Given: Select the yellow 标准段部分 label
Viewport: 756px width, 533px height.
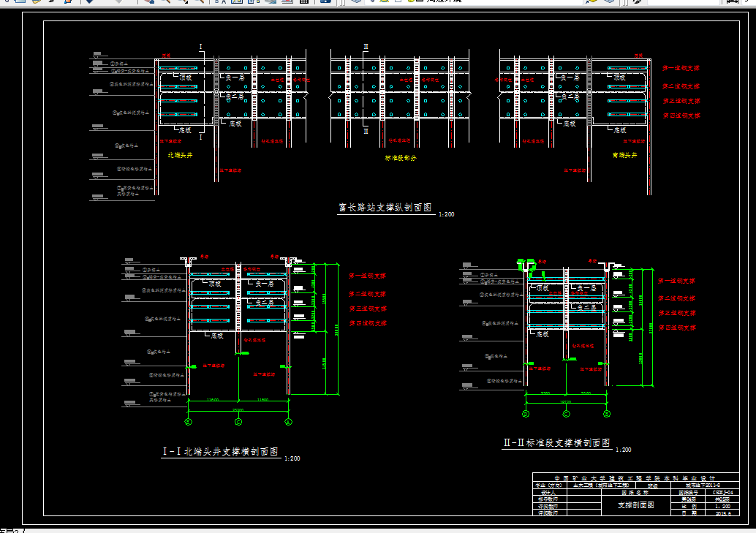Looking at the screenshot, I should 401,158.
